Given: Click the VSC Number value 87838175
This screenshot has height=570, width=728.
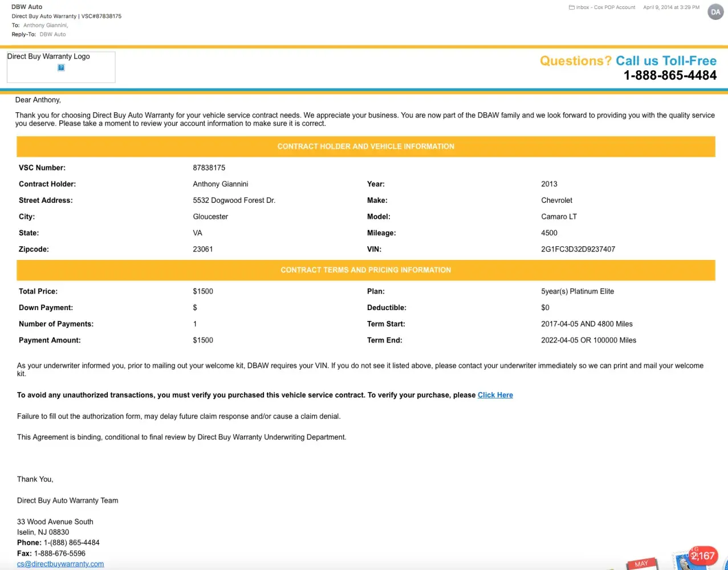Looking at the screenshot, I should pos(209,168).
